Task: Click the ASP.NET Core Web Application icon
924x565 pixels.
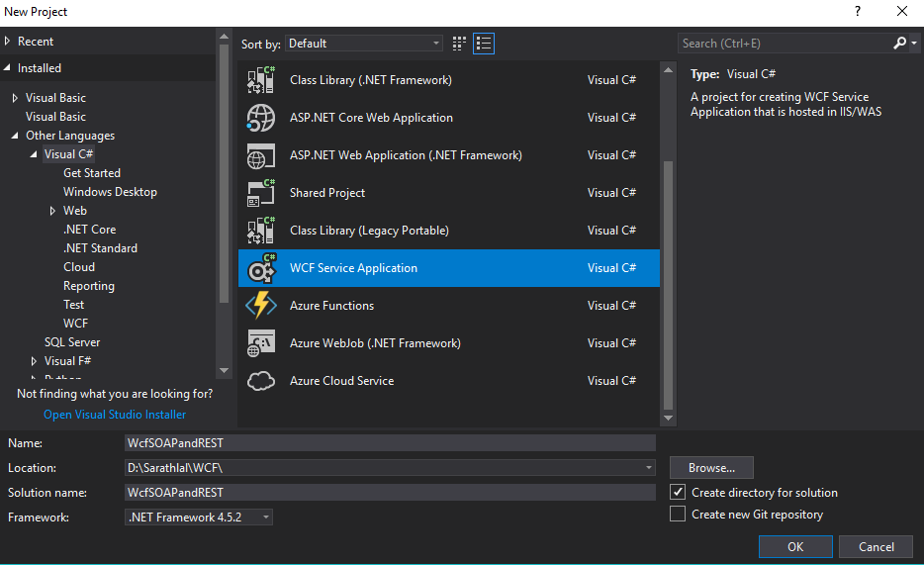Action: (260, 118)
